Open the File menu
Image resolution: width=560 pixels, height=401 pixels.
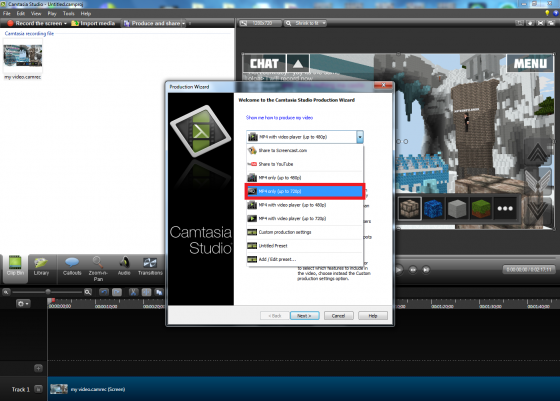click(6, 14)
